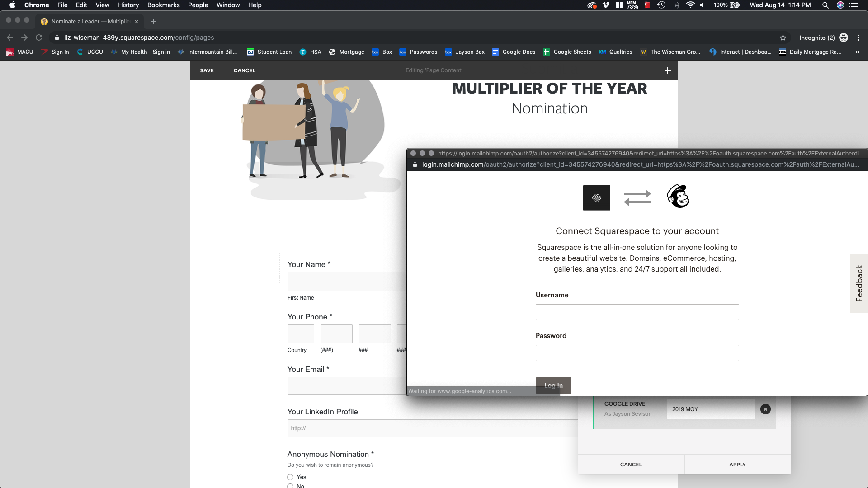Click the Chrome address bar URL
The image size is (868, 488).
pos(139,38)
